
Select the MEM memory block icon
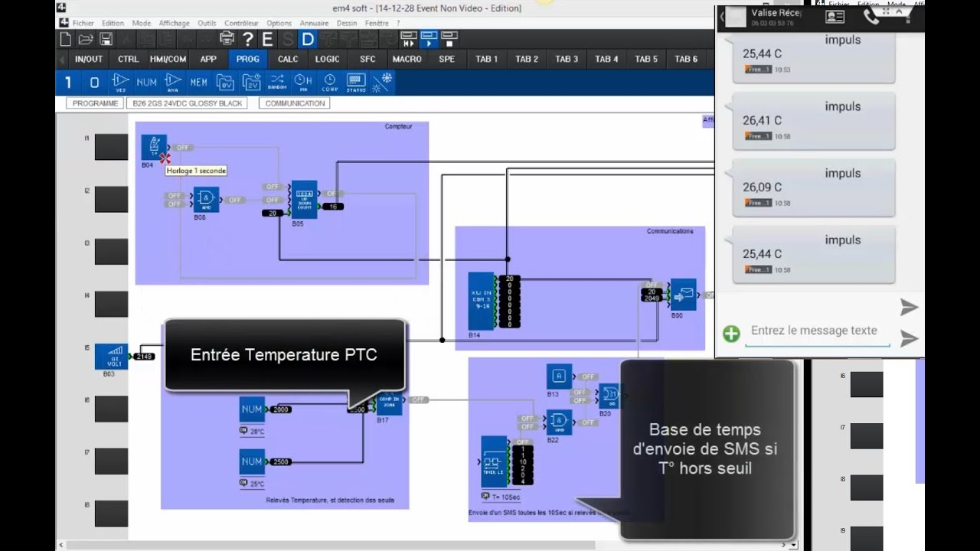[x=199, y=82]
